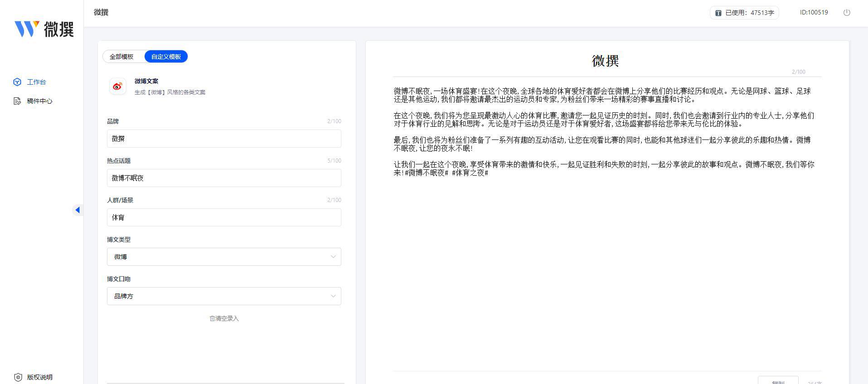Click the 已使用 47513字 usage badge
The width and height of the screenshot is (868, 384).
pyautogui.click(x=744, y=13)
